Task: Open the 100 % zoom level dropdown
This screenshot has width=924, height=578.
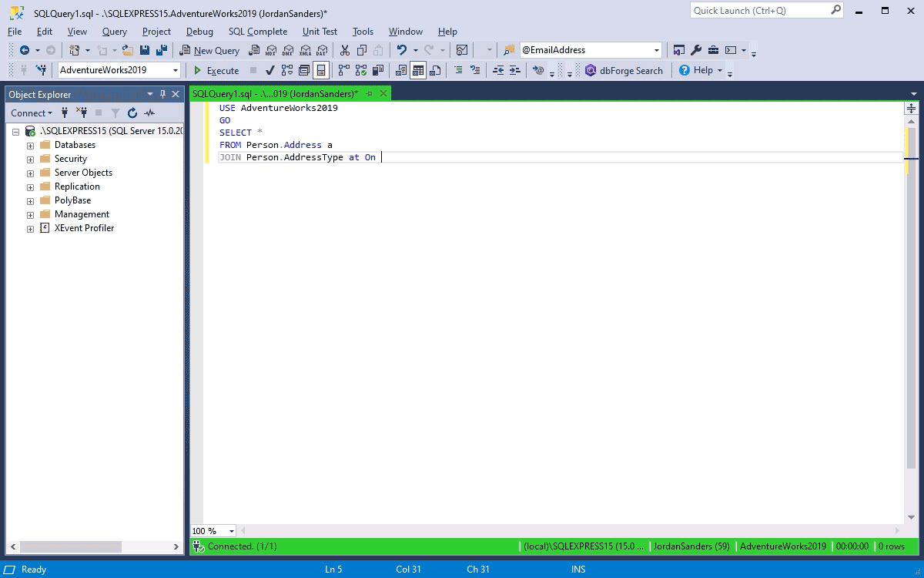Action: click(231, 531)
